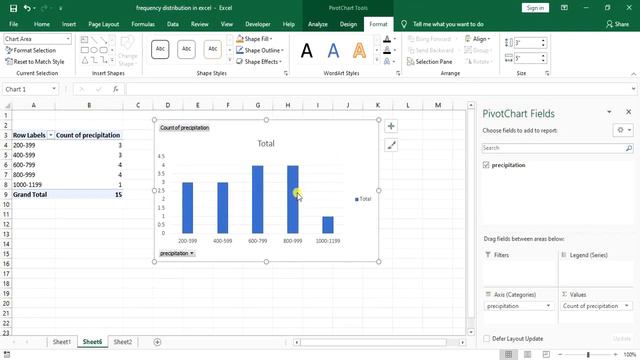The height and width of the screenshot is (360, 640).
Task: Click the PivotChart Fields search box
Action: (x=558, y=148)
